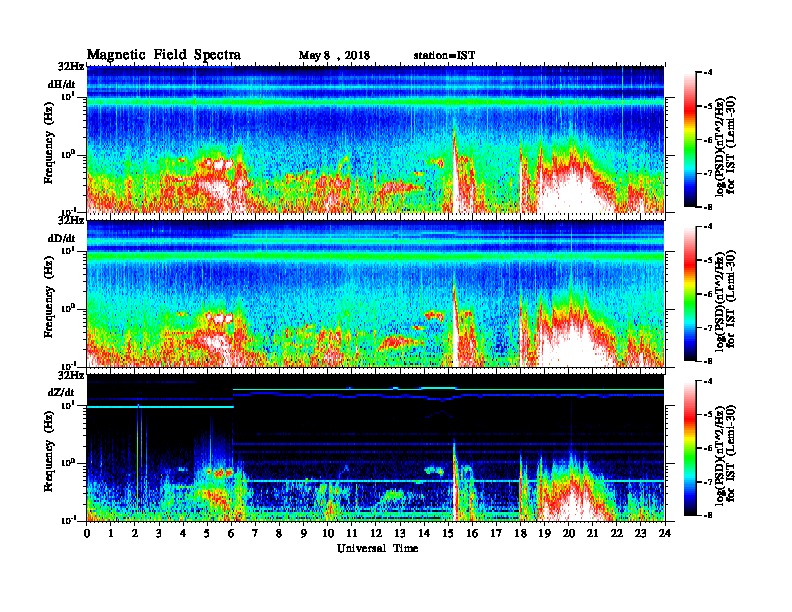Screen dimensions: 792x612
Task: Click the "dZ/dt" panel label
Action: point(61,392)
